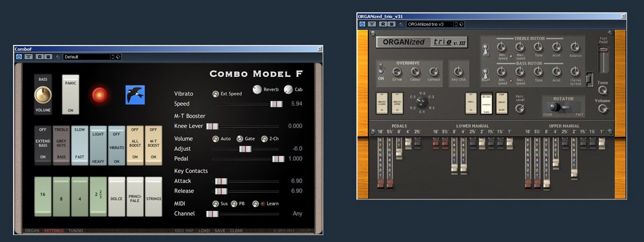Screen dimensions: 644x242
Task: Toggle the All Boost rocker in ComboF
Action: pos(135,145)
